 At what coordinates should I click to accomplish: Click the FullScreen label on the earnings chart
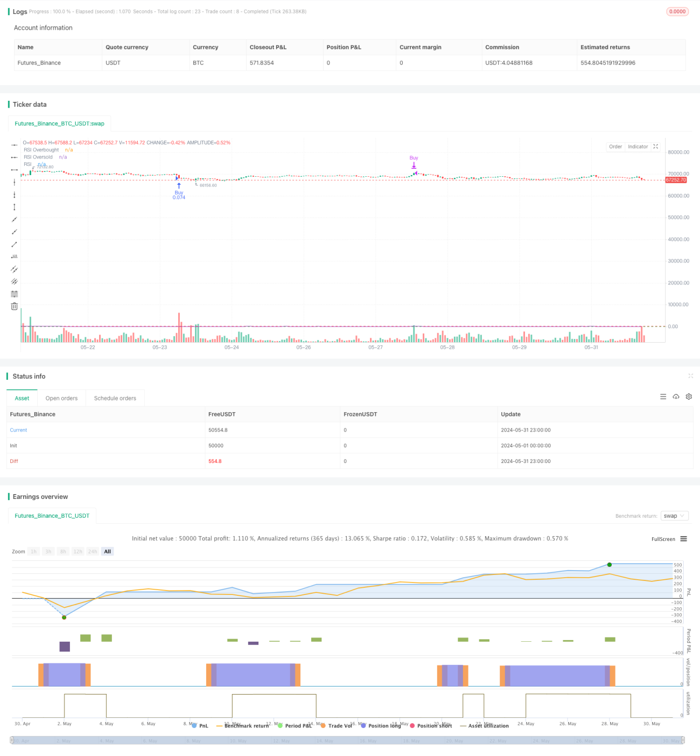click(x=663, y=539)
